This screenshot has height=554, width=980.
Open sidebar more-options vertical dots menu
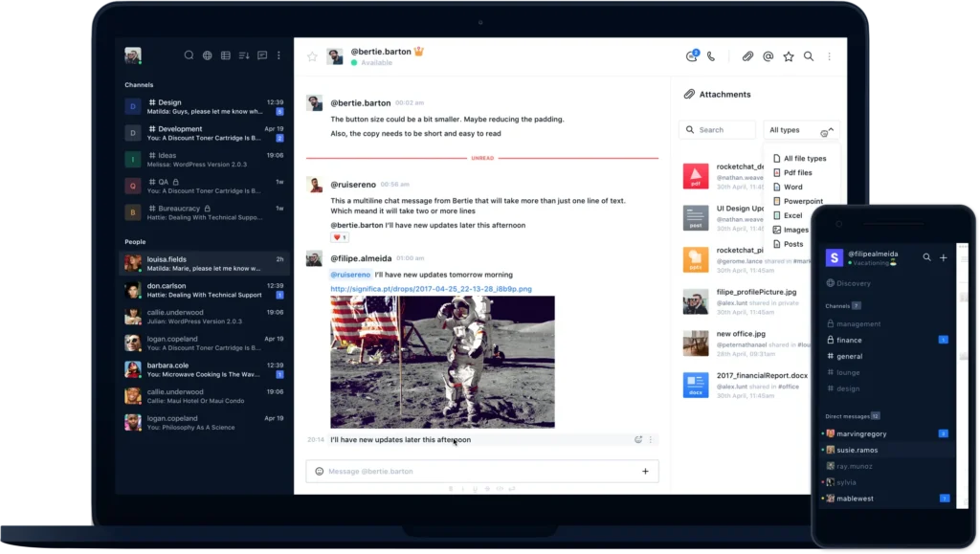point(278,55)
